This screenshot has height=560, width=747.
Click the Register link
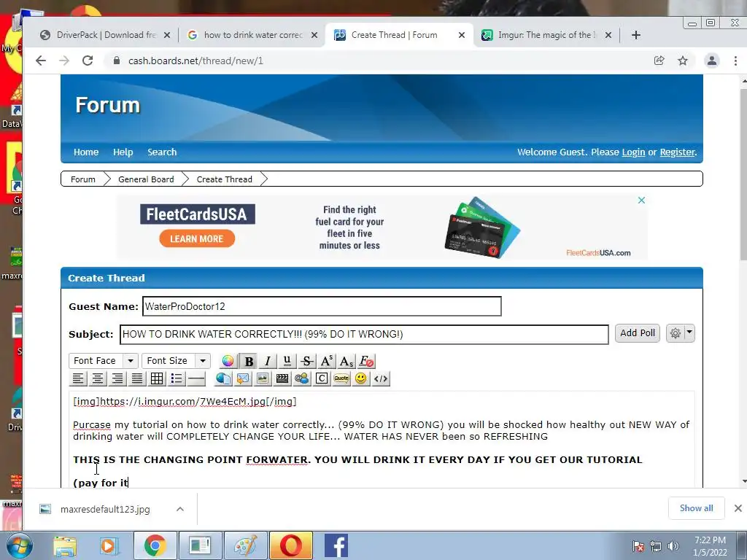coord(678,152)
